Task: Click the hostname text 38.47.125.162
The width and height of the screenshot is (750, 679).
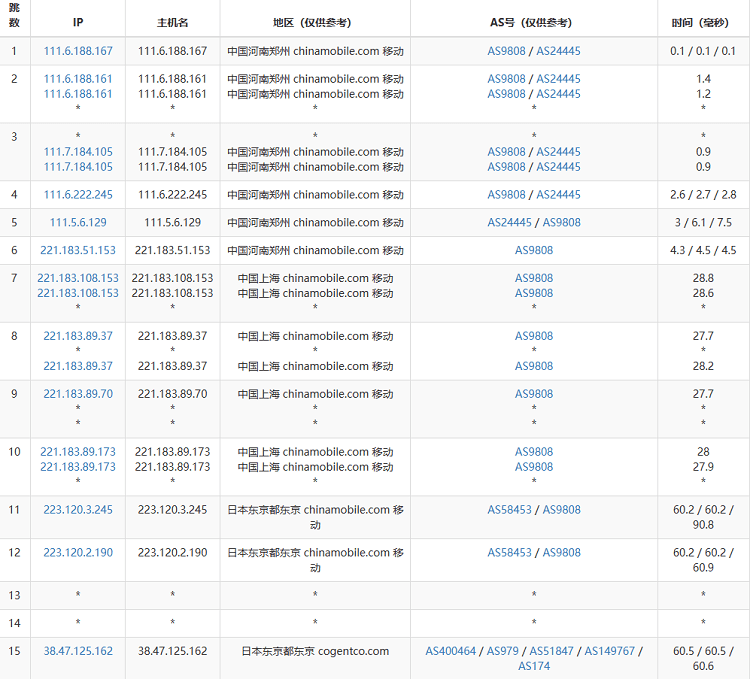Action: 173,651
